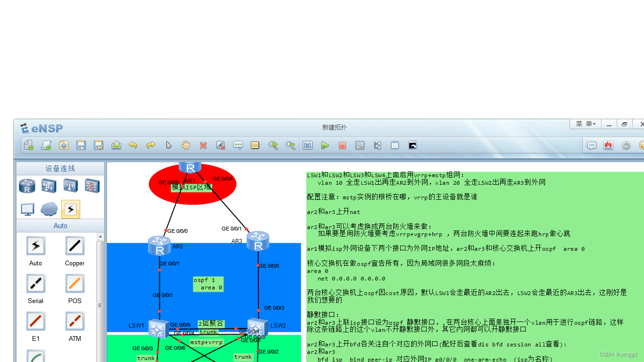Select the LSW2 switch in topology

tap(258, 327)
